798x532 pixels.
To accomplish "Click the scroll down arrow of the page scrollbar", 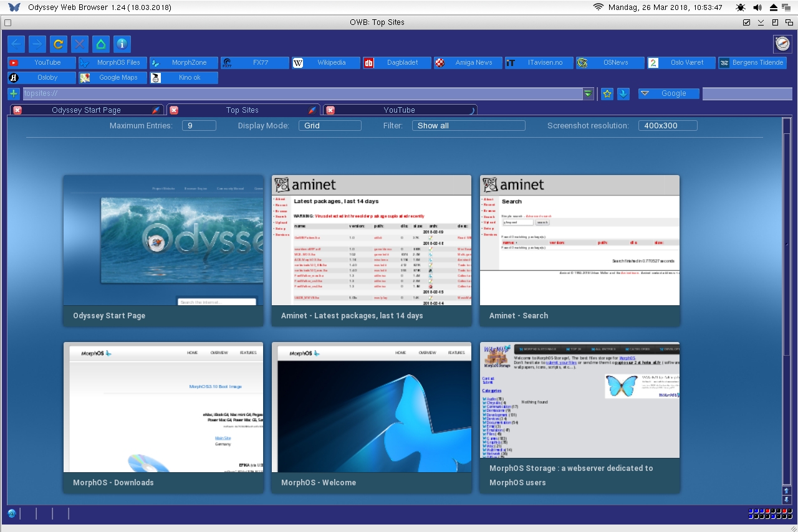I will 787,500.
